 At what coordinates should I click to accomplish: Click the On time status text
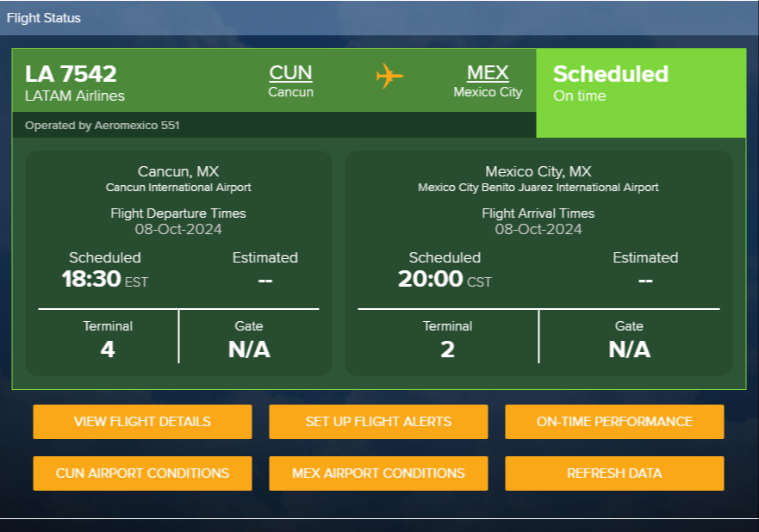580,96
